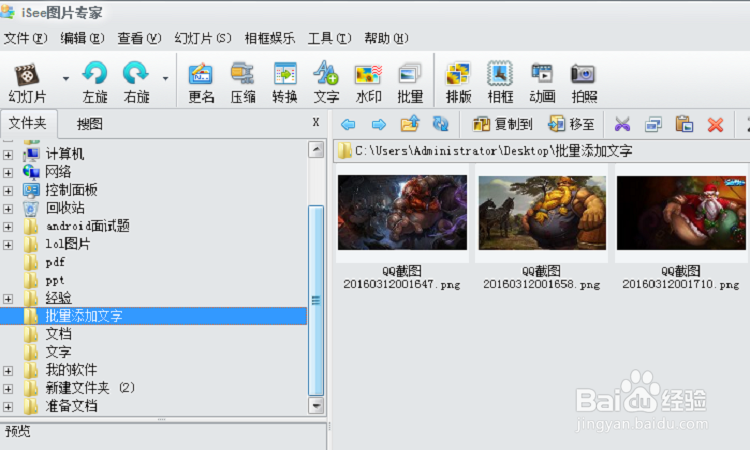Delete with the red X icon
The width and height of the screenshot is (750, 450).
[716, 125]
